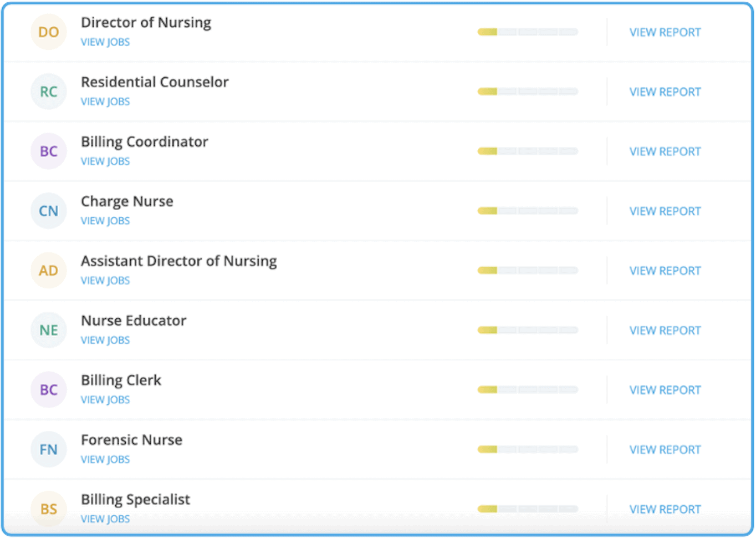Select the RC icon beside Residential Counselor
The image size is (756, 538).
[x=49, y=92]
